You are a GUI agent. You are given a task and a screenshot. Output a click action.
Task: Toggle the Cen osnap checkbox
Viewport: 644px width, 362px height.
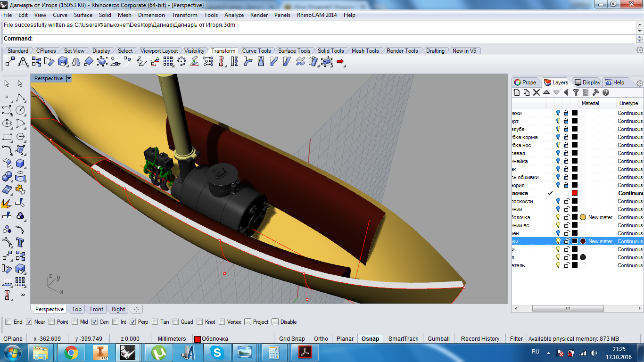94,322
